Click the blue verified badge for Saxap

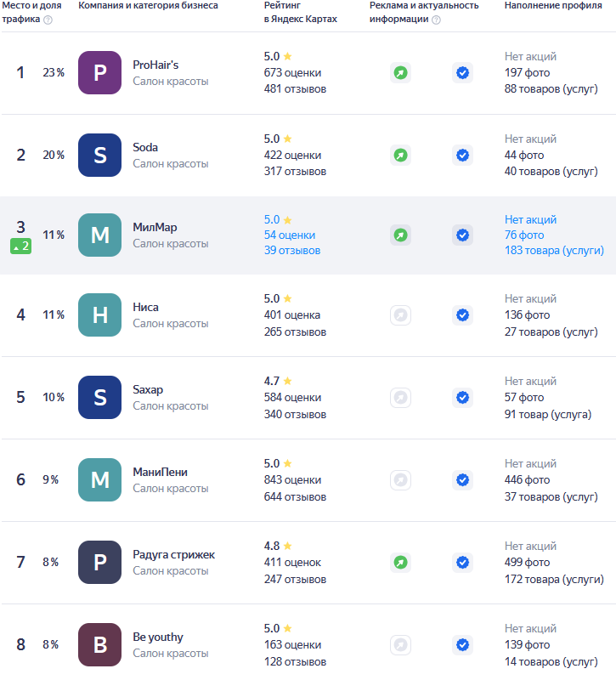coord(462,398)
